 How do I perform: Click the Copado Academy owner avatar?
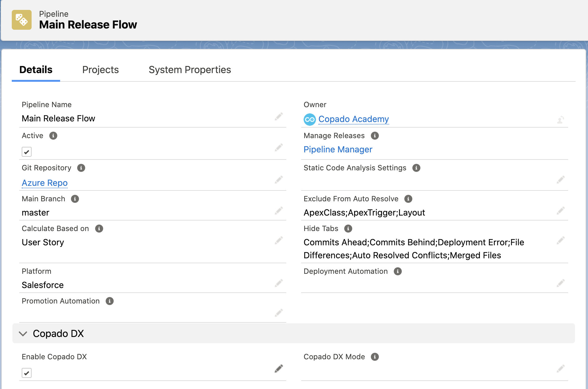309,120
